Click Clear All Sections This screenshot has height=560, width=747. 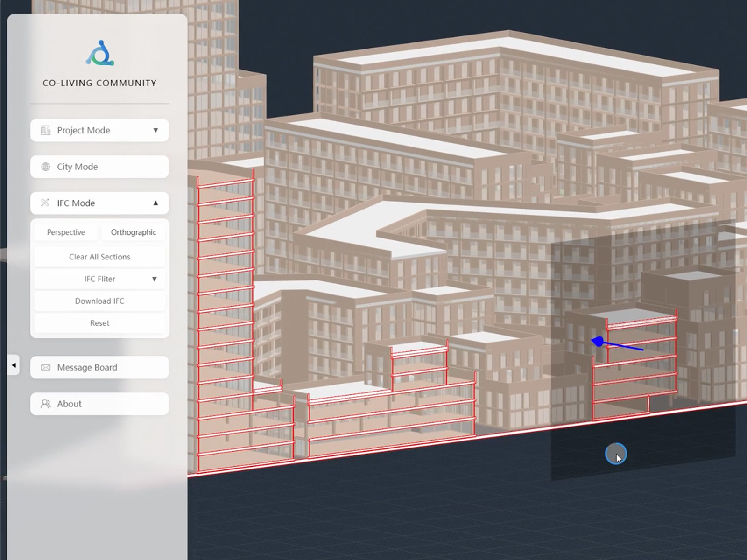(x=99, y=257)
